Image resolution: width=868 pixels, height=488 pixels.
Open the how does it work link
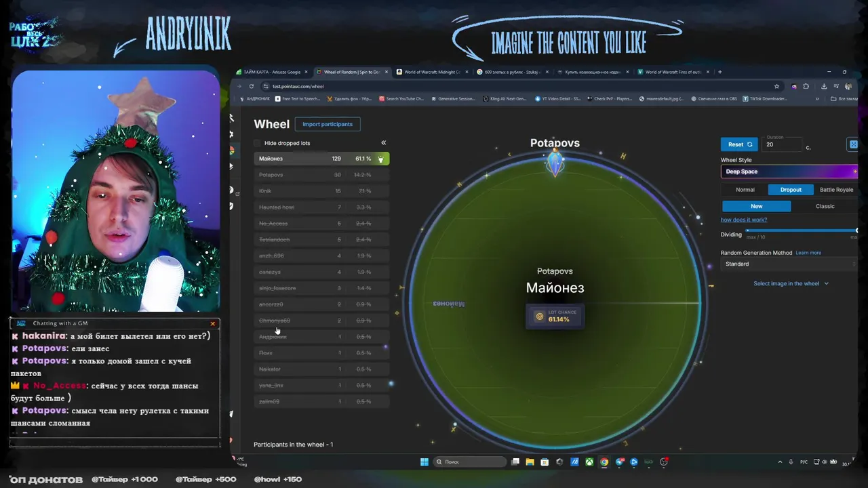point(744,220)
